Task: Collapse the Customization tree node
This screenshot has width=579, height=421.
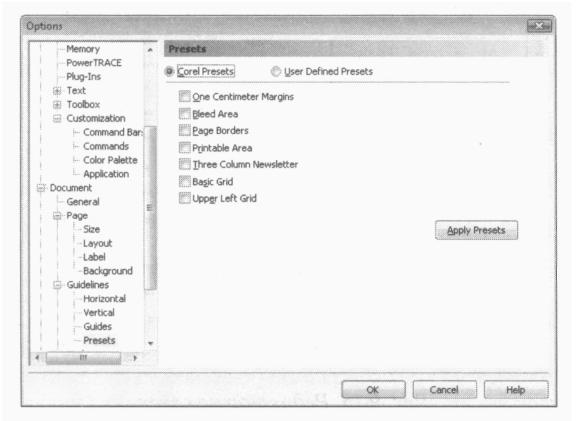Action: 57,119
